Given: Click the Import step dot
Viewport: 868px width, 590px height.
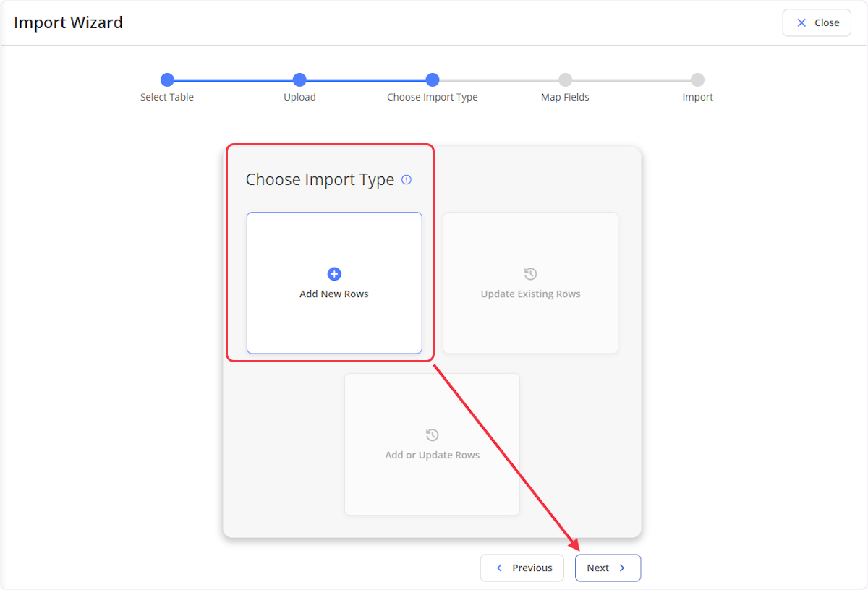Looking at the screenshot, I should 697,80.
